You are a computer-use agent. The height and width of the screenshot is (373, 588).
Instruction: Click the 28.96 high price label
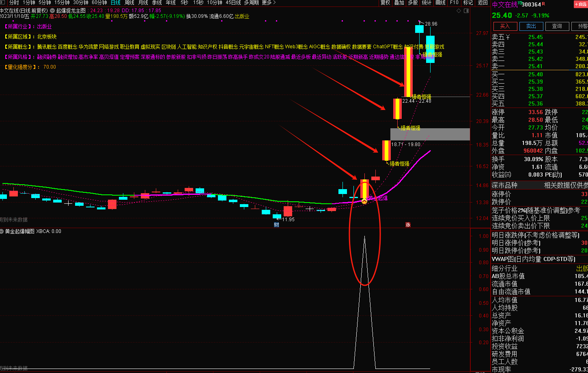[431, 24]
